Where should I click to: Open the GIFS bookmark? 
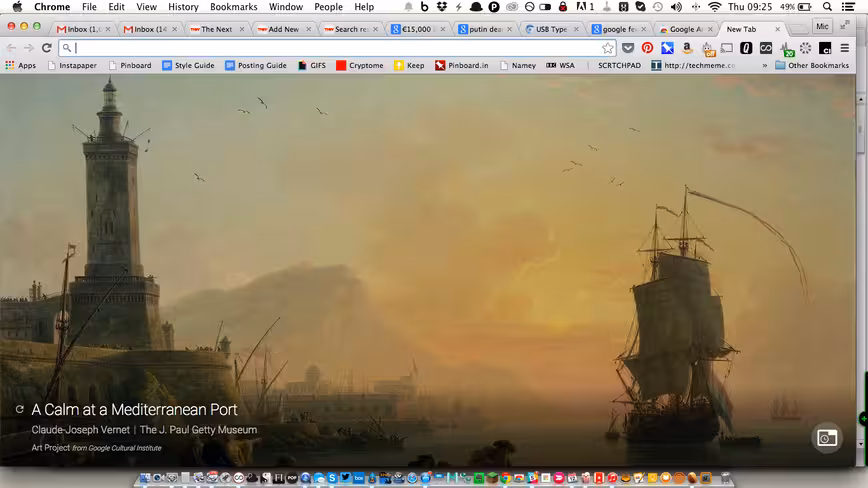[312, 65]
